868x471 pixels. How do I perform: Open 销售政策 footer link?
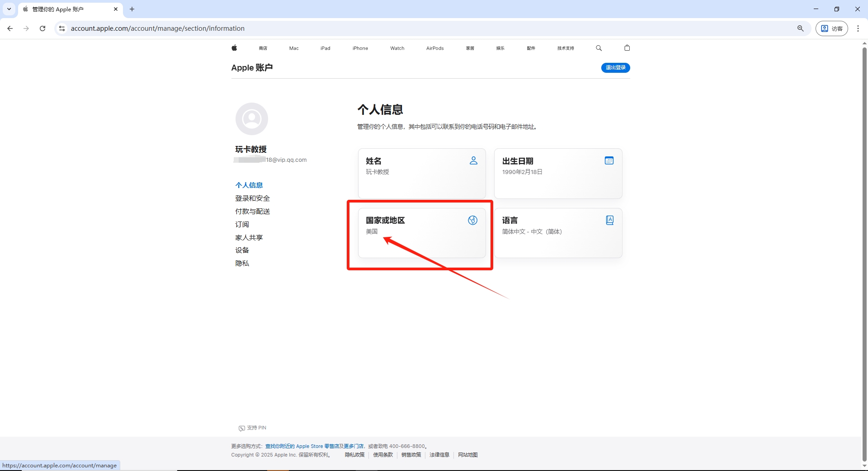411,455
